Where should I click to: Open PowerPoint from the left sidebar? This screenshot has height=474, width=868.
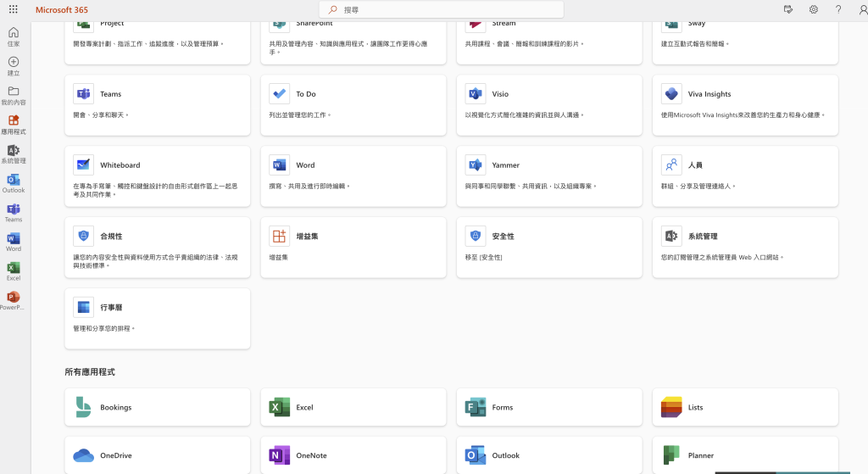(x=14, y=301)
